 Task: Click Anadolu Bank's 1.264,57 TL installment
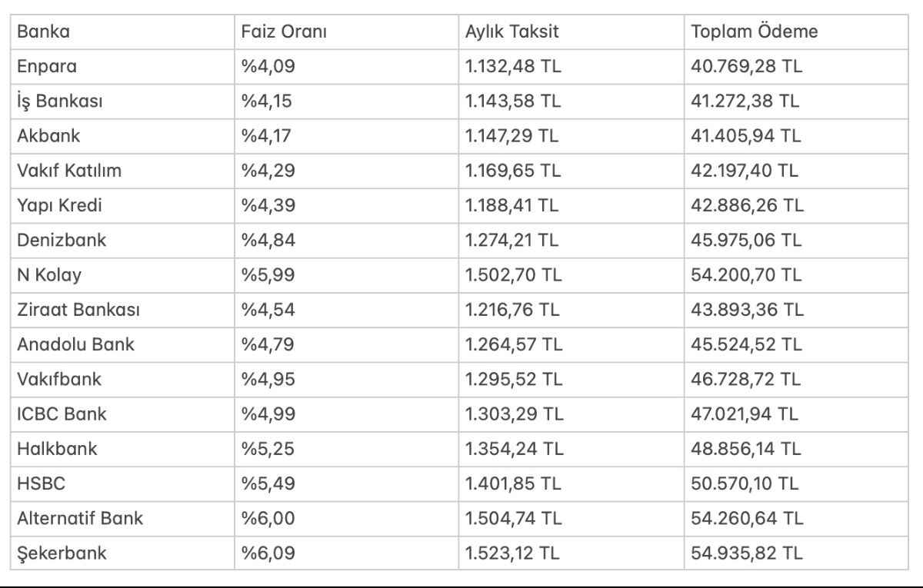(x=514, y=344)
